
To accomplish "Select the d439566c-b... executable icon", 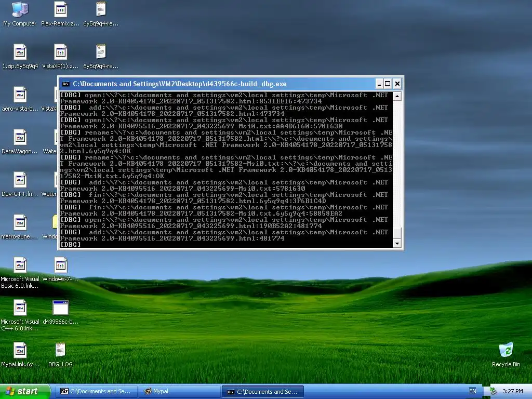I will 60,312.
